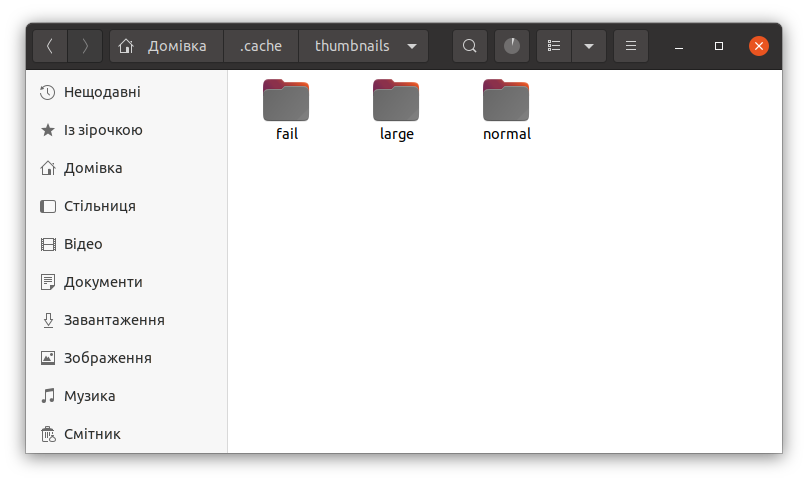808x482 pixels.
Task: Open Смітник trash in sidebar
Action: 92,434
